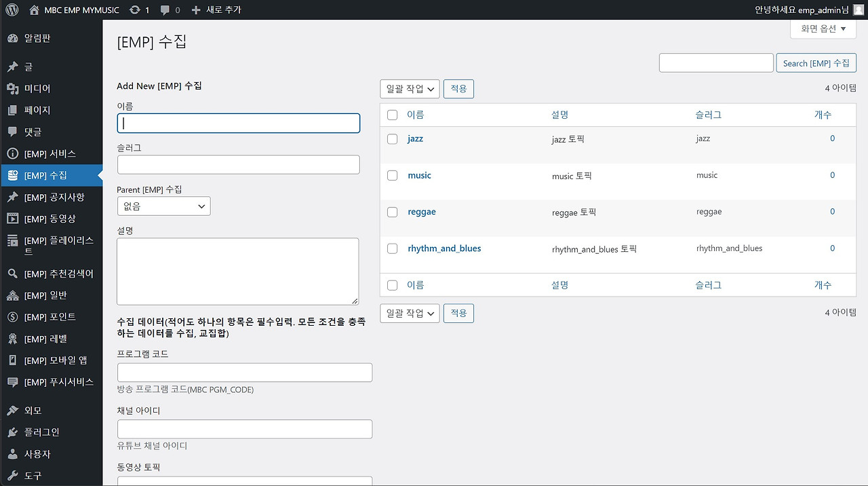
Task: Open the bottom 일괄 작업 dropdown
Action: [x=410, y=313]
